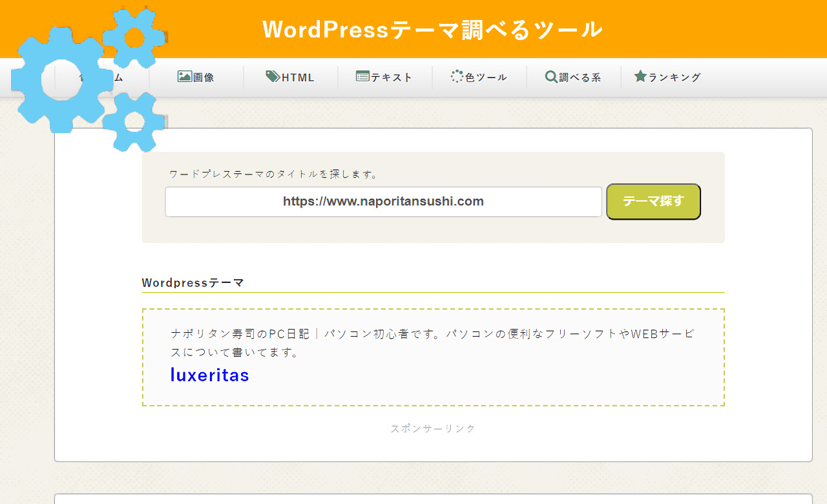Click the star icon beside ランキング
The width and height of the screenshot is (827, 504).
point(640,76)
